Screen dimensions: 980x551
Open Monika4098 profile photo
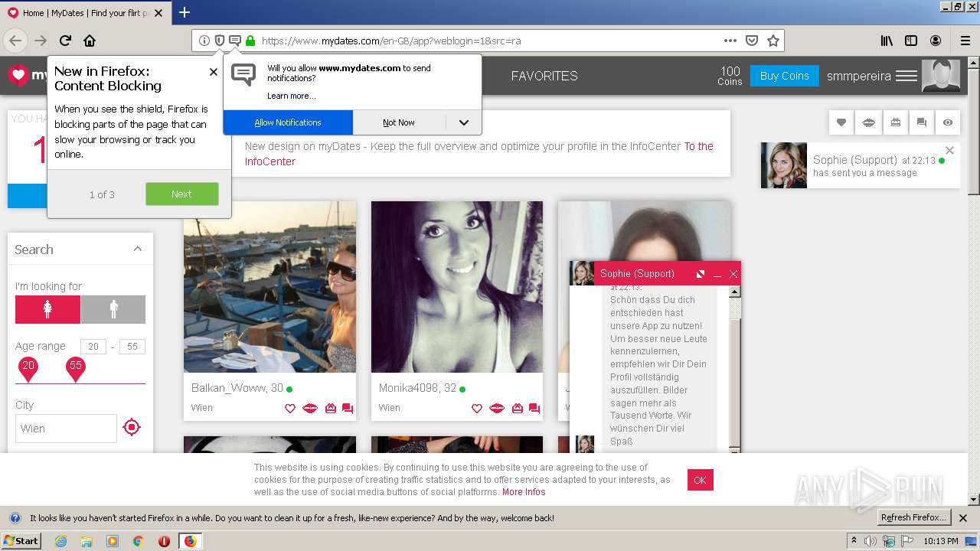[x=457, y=287]
